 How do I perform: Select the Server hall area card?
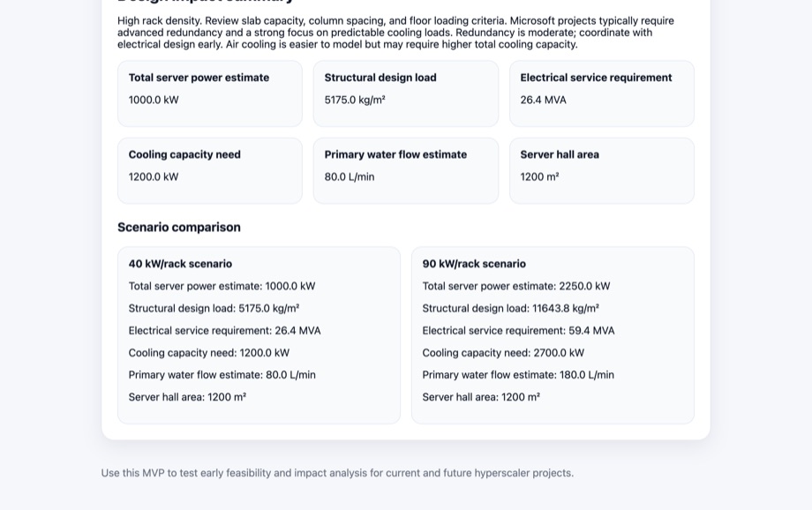[x=602, y=171]
